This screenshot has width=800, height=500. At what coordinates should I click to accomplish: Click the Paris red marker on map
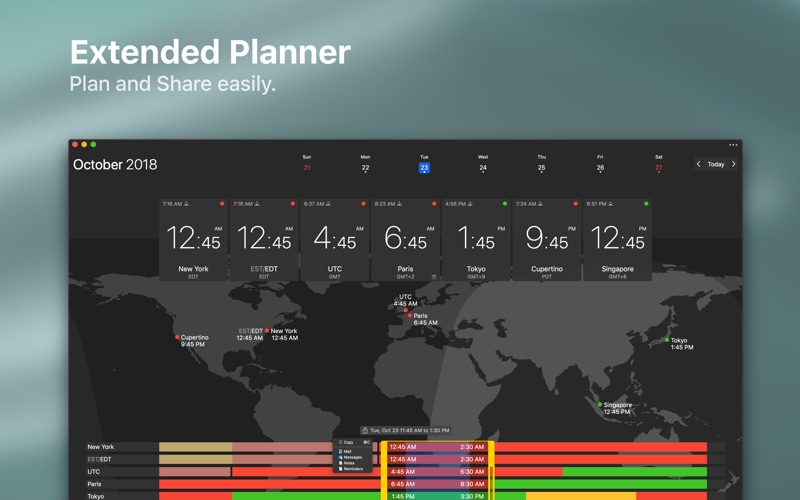pos(410,315)
